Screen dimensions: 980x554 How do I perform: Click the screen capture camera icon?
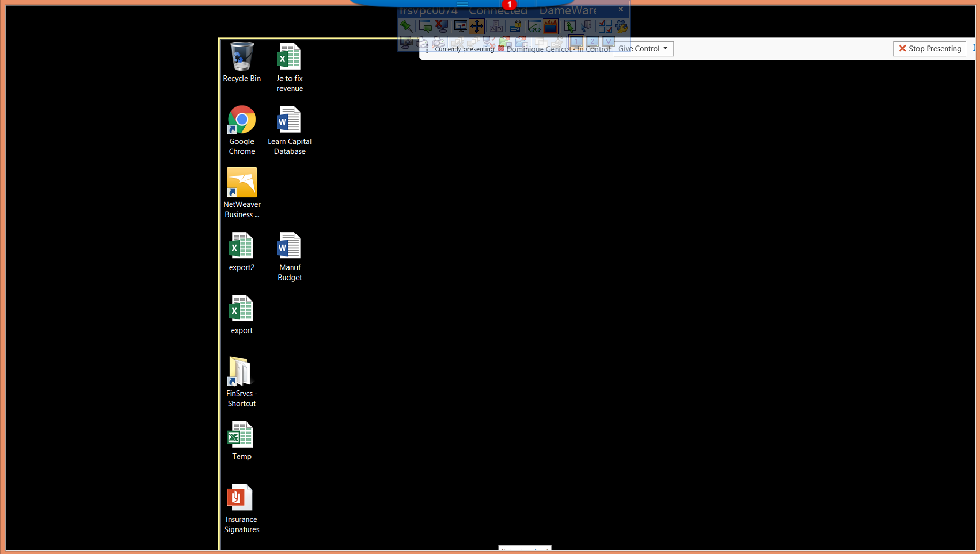(407, 42)
